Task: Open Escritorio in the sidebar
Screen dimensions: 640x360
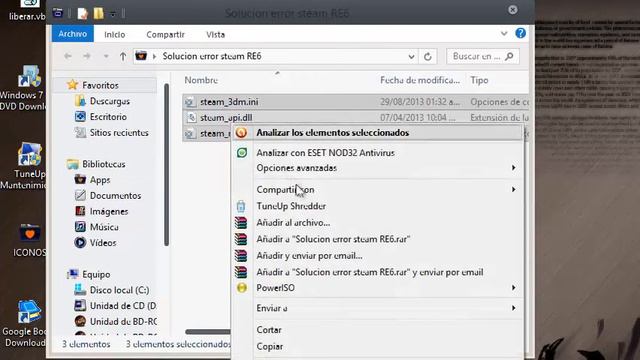Action: click(108, 117)
